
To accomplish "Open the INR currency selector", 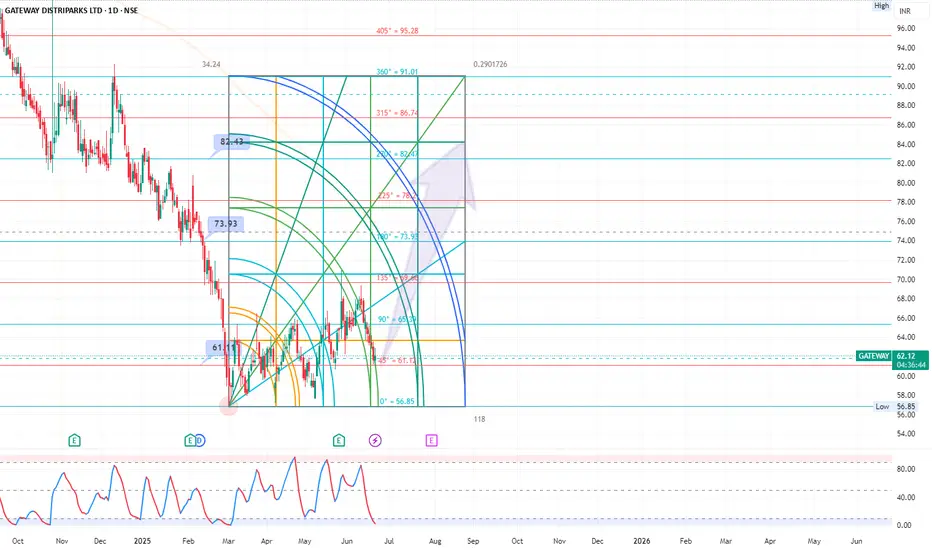I will point(905,11).
